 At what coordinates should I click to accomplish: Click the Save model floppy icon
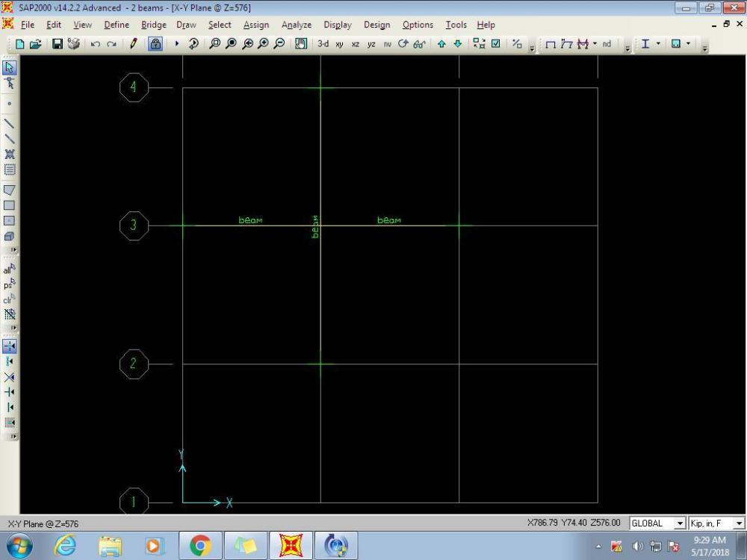58,44
